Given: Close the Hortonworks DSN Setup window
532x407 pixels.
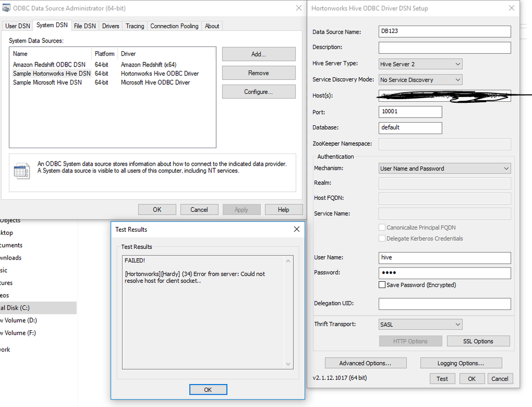Looking at the screenshot, I should click(x=512, y=8).
